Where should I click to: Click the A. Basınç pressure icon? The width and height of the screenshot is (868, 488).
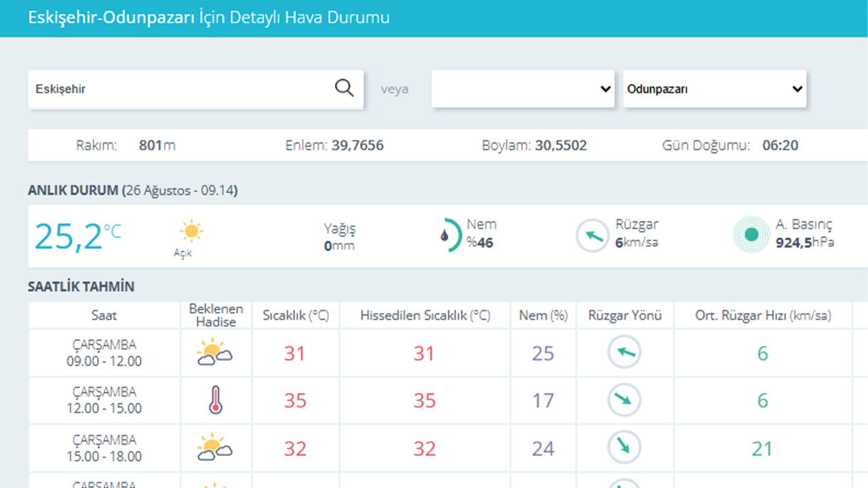coord(751,235)
